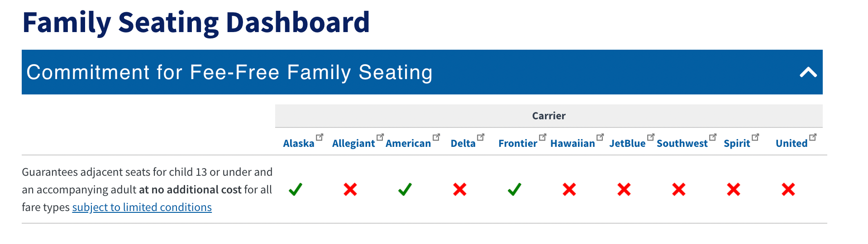The height and width of the screenshot is (244, 868).
Task: Open the Spirit carrier link
Action: click(x=737, y=144)
